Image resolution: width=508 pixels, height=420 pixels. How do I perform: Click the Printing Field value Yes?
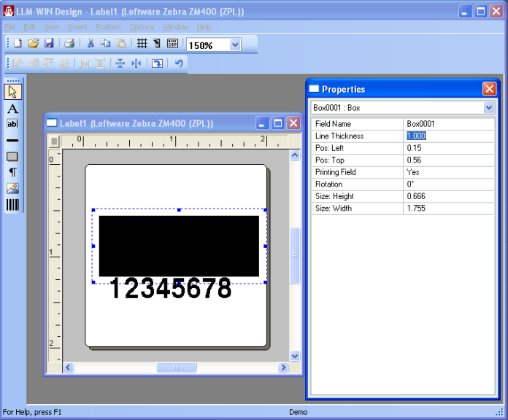coord(449,172)
